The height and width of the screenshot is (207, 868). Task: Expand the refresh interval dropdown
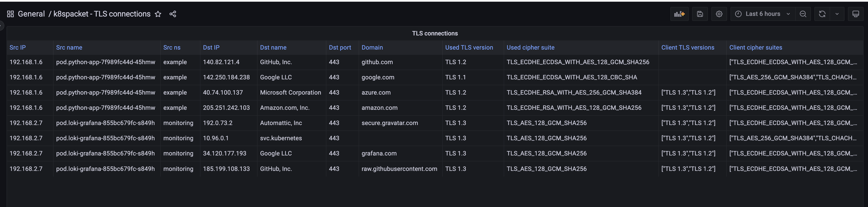(x=837, y=14)
